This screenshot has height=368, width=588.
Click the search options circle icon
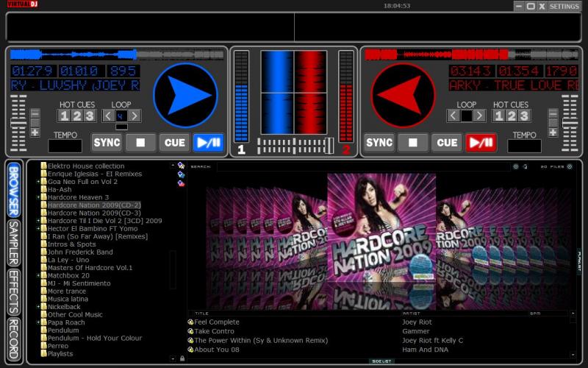pos(516,166)
